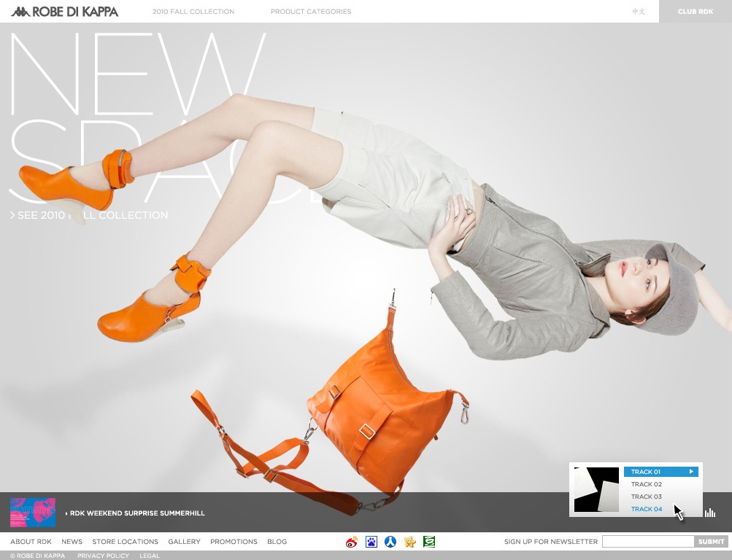732x560 pixels.
Task: Click the Renren blue circle icon
Action: pyautogui.click(x=390, y=542)
